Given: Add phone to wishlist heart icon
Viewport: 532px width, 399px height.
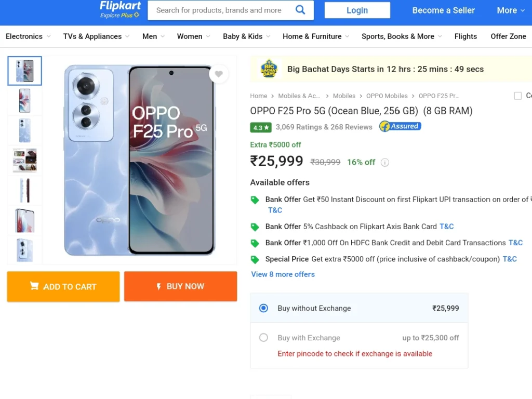Looking at the screenshot, I should pyautogui.click(x=219, y=74).
